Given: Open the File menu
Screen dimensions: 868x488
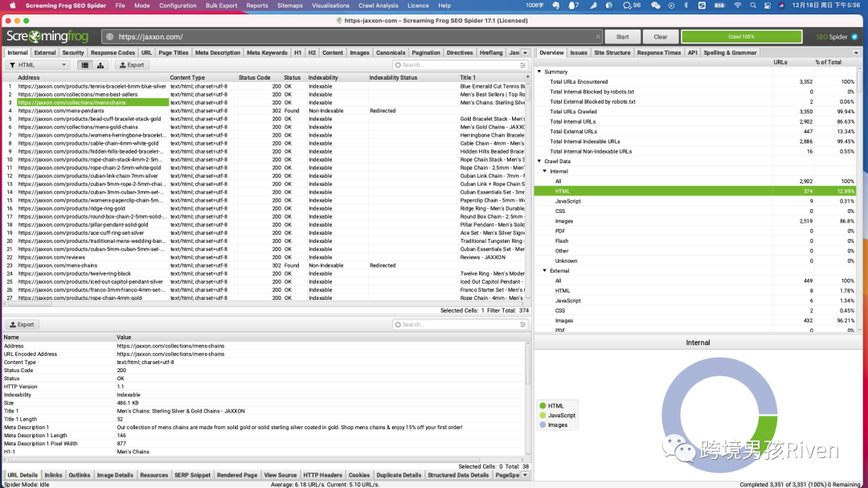Looking at the screenshot, I should click(120, 6).
